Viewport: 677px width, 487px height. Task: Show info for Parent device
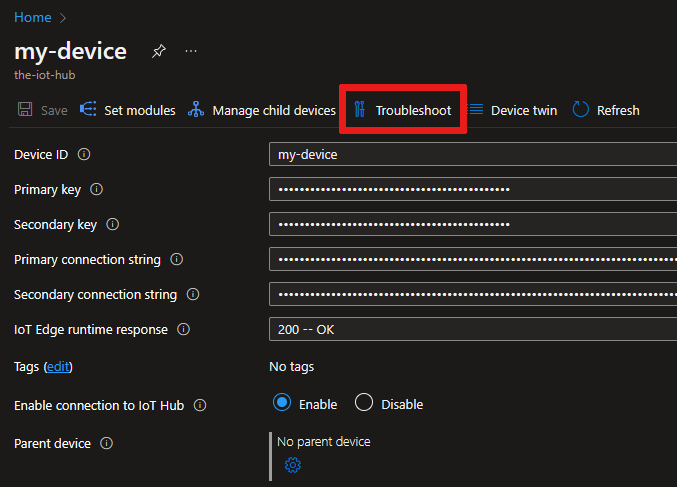107,443
